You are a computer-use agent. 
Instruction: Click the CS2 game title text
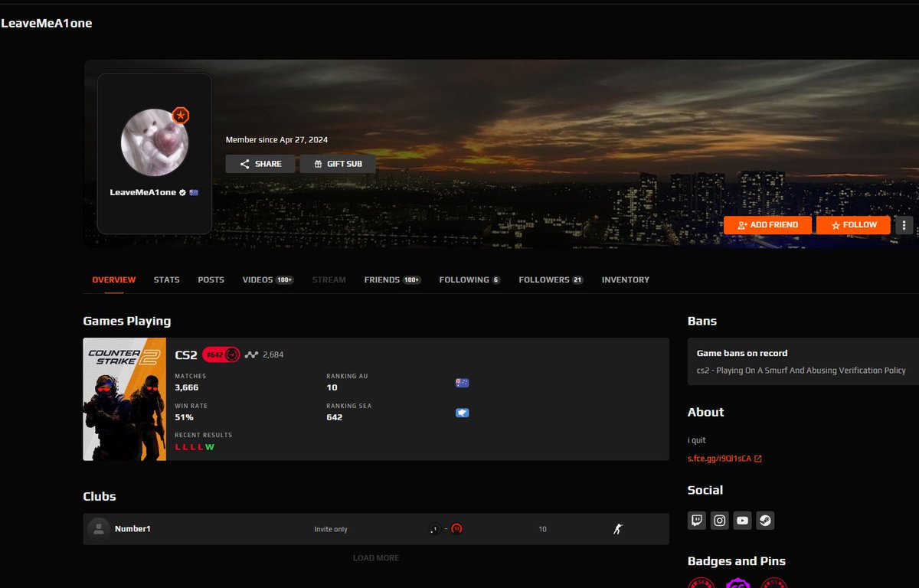tap(186, 354)
